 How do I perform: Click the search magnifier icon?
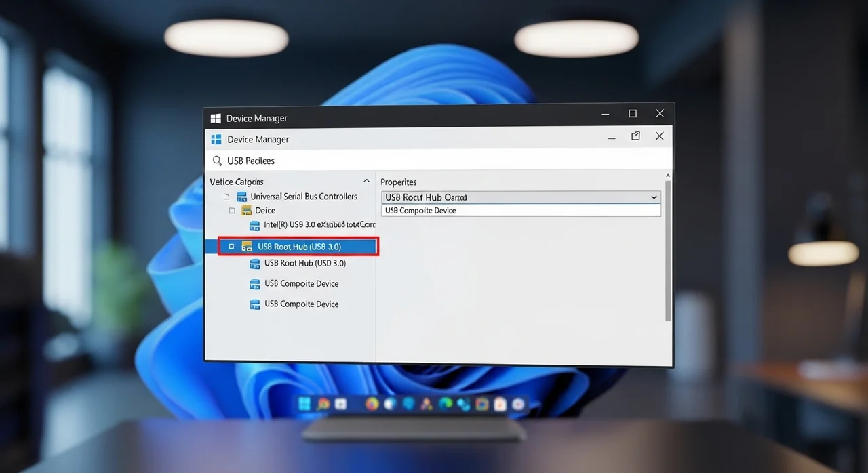point(217,161)
